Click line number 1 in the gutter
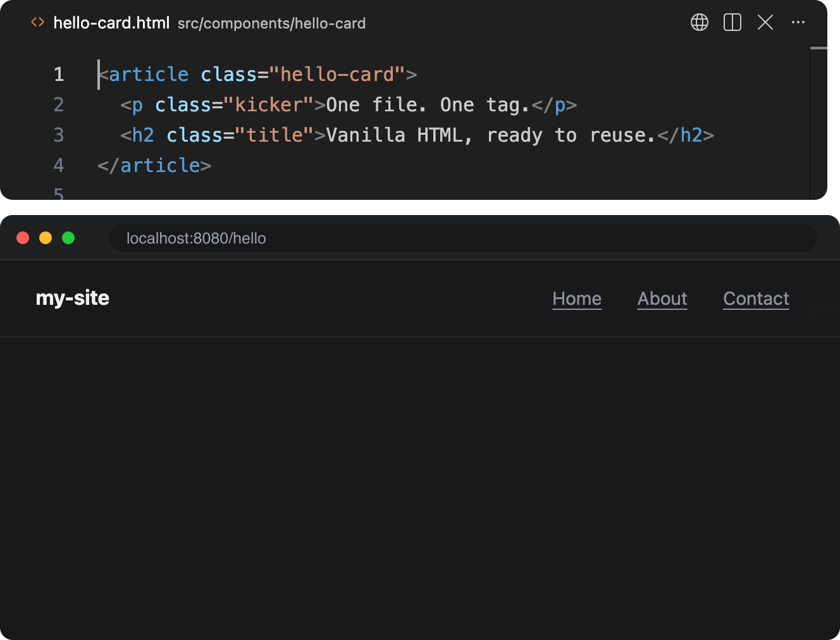 59,74
